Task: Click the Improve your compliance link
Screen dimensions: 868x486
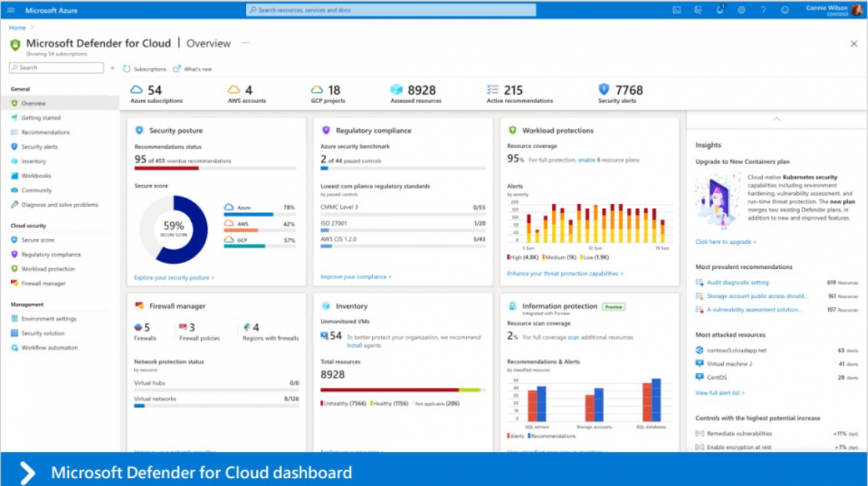Action: tap(356, 277)
